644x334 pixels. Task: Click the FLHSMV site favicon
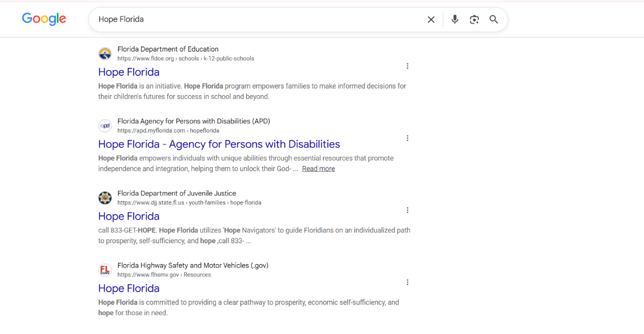(105, 270)
